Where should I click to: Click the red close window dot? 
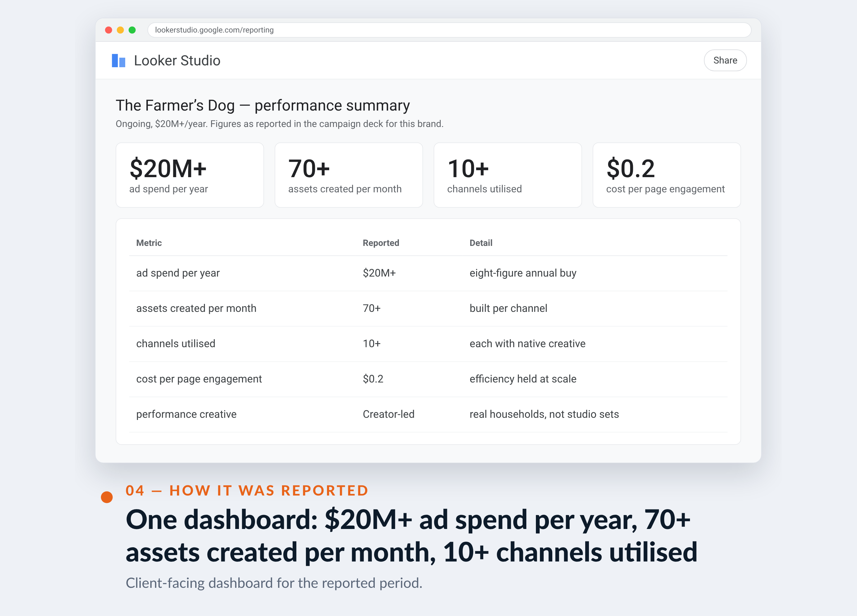[108, 30]
